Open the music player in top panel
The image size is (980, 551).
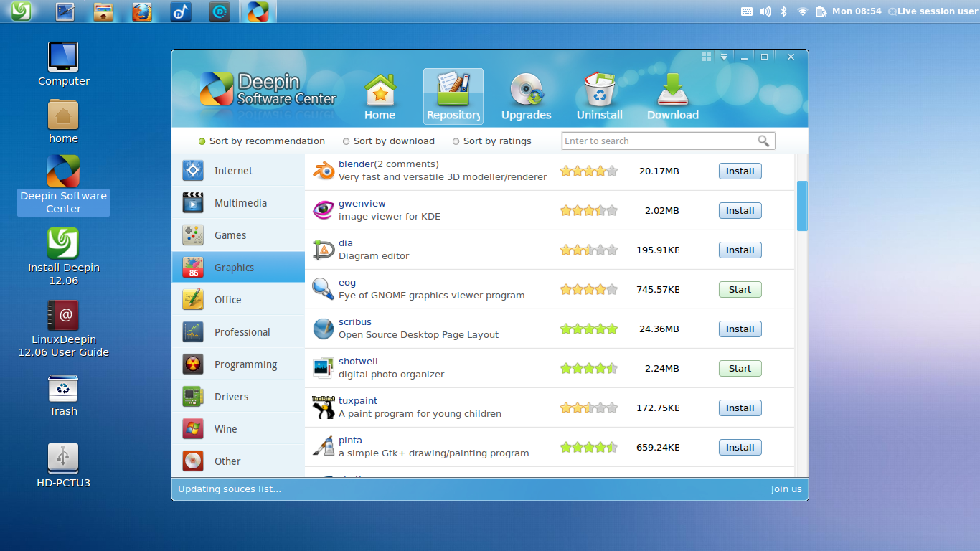tap(181, 11)
